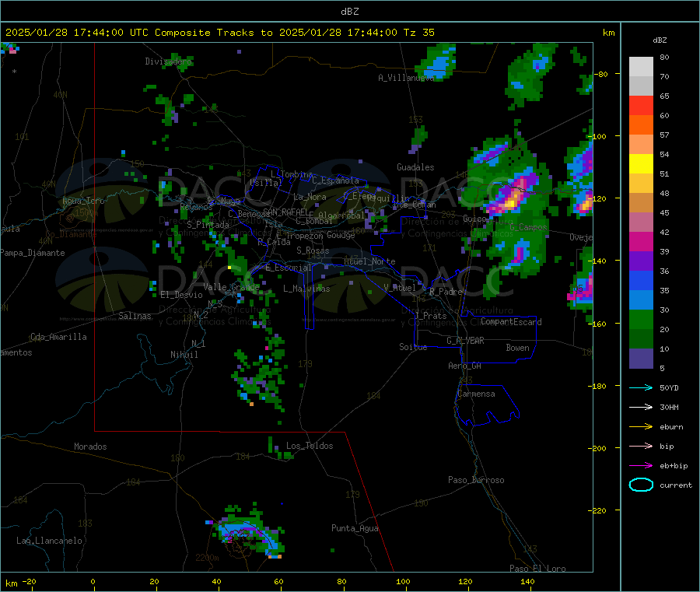Click the Bowen map label
This screenshot has height=592, width=700.
click(517, 347)
